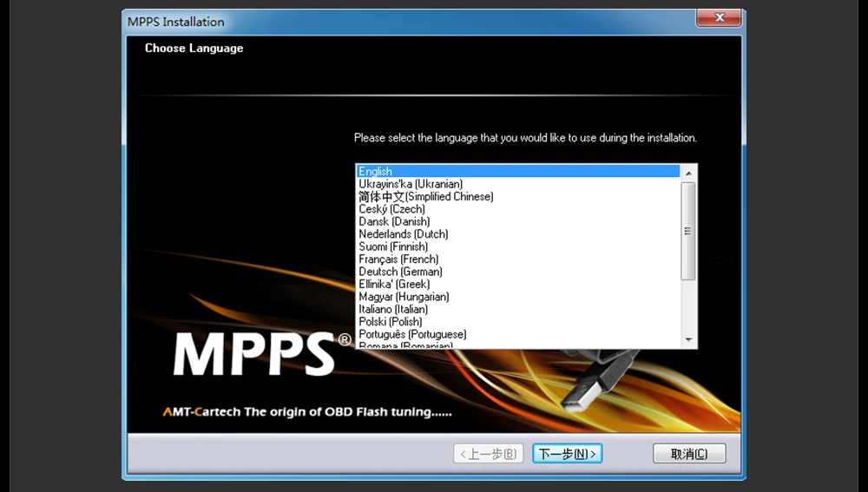Screen dimensions: 868x492
Task: Click the disabled 上一步(B) back button
Action: tap(488, 454)
